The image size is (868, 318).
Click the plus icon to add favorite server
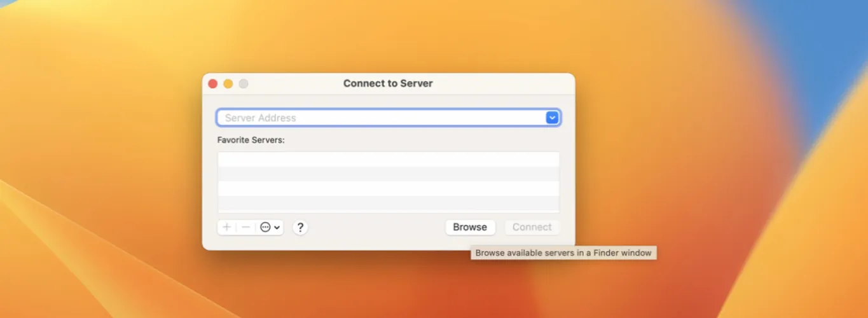point(226,227)
